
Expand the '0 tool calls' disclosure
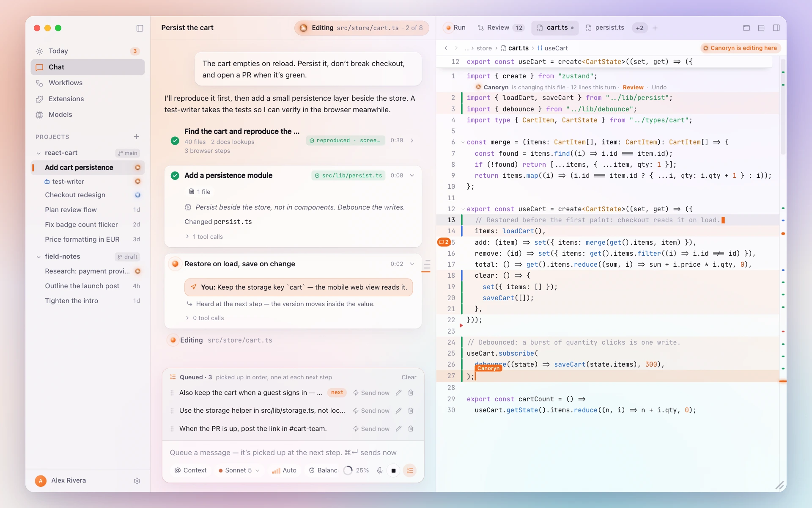(x=205, y=318)
